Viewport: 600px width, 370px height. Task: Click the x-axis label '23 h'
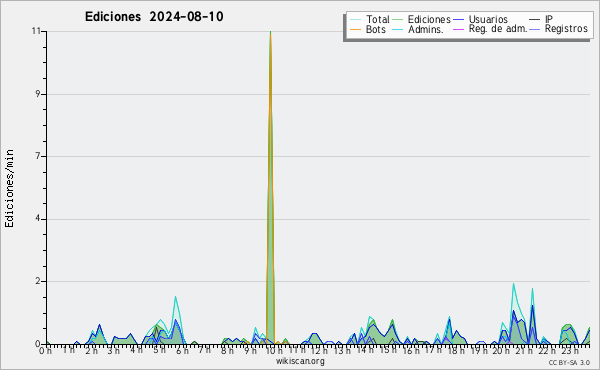[x=570, y=350]
